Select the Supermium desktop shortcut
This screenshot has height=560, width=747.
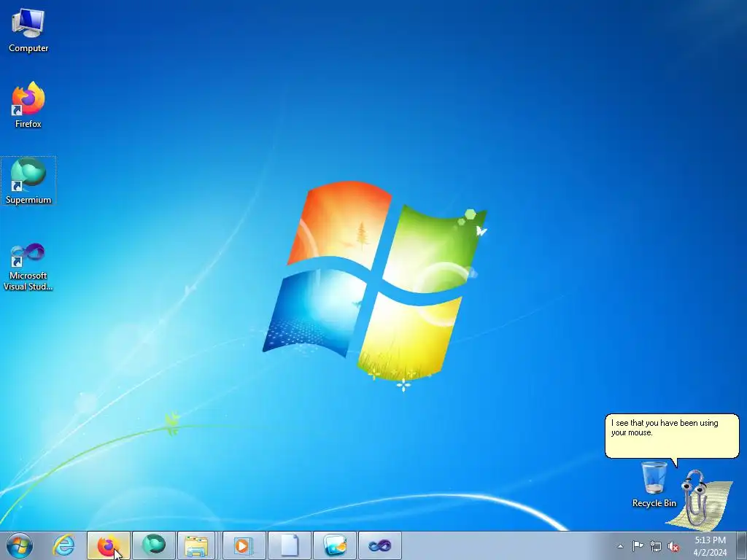28,181
